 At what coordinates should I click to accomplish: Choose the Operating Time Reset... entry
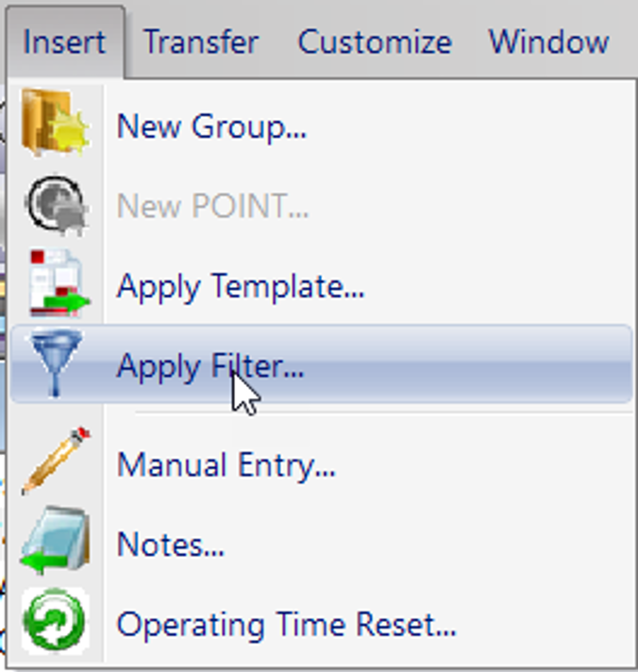[x=321, y=625]
